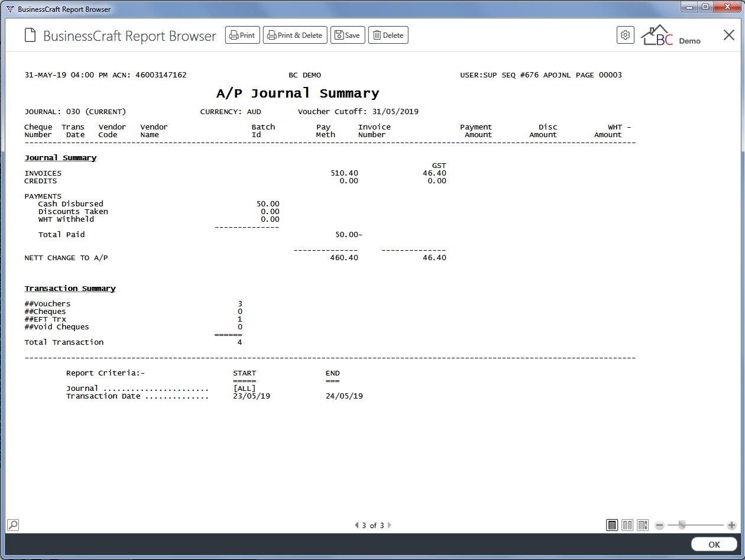The height and width of the screenshot is (560, 745).
Task: Click the 'Total Transaction' label
Action: [64, 342]
